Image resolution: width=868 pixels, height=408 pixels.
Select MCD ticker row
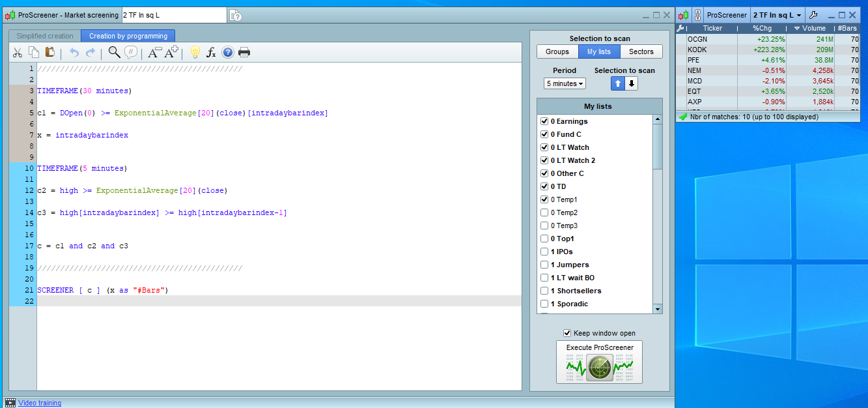pyautogui.click(x=769, y=81)
